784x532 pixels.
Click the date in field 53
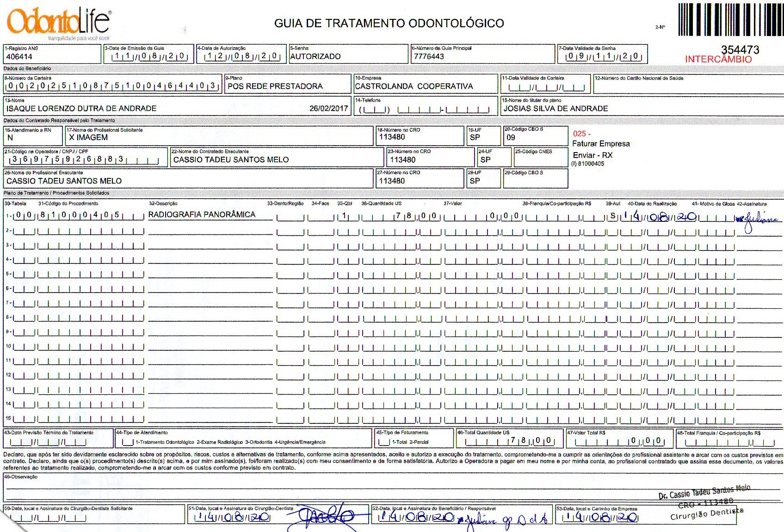[x=600, y=517]
